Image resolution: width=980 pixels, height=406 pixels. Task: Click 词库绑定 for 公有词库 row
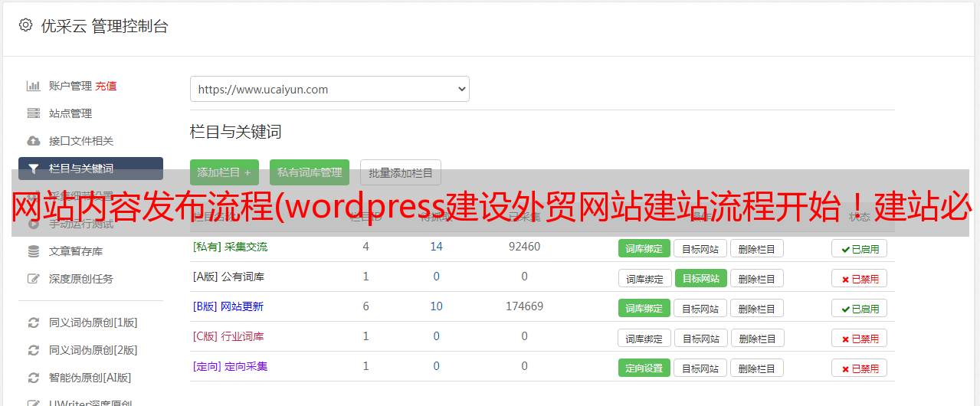[645, 278]
